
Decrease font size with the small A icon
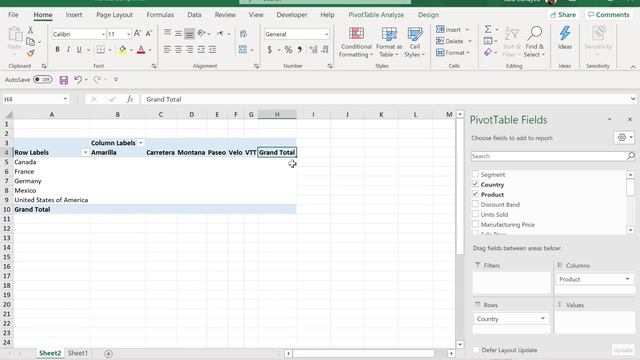point(149,34)
